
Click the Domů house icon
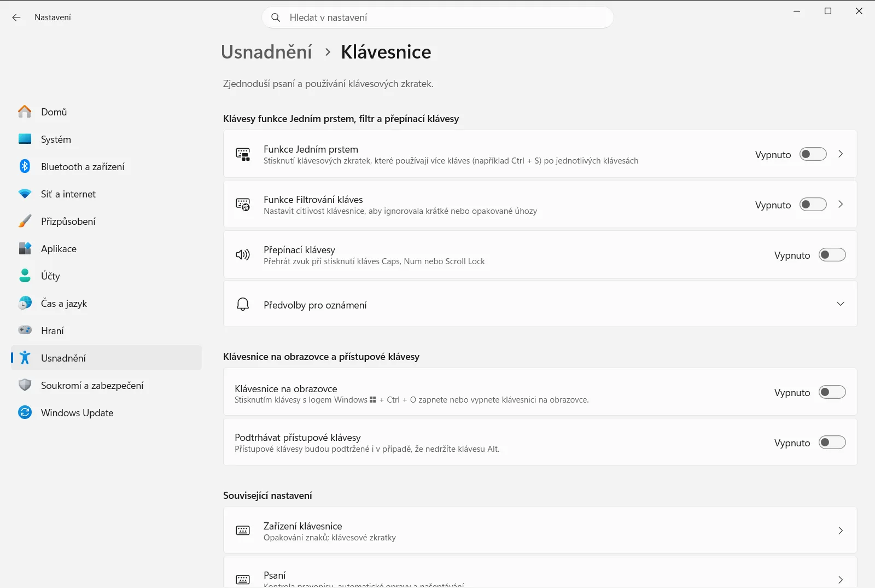(25, 112)
